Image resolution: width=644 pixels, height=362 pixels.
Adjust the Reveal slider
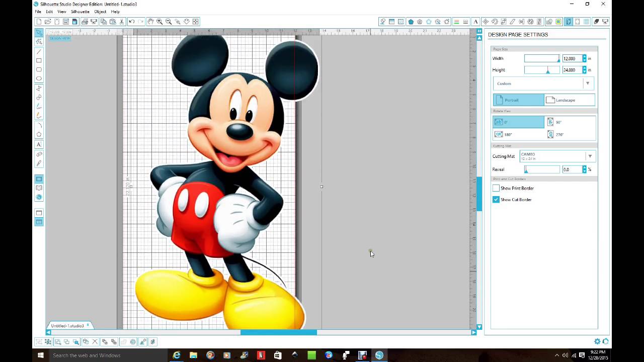coord(542,169)
